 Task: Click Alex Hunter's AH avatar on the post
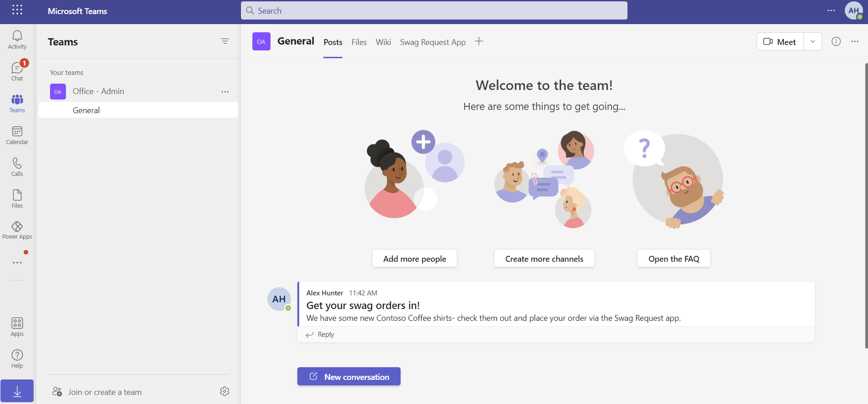279,299
